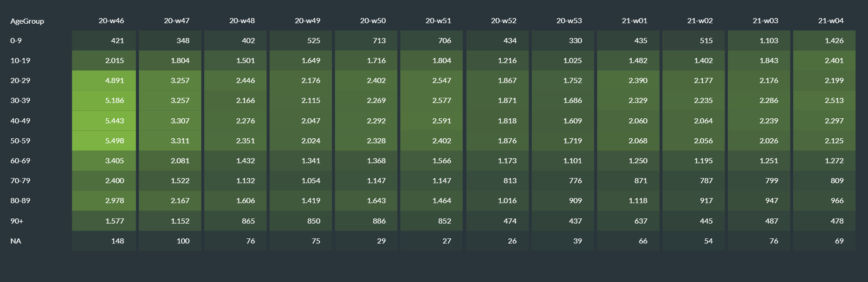Select the 20-w50 week column header

(x=373, y=21)
